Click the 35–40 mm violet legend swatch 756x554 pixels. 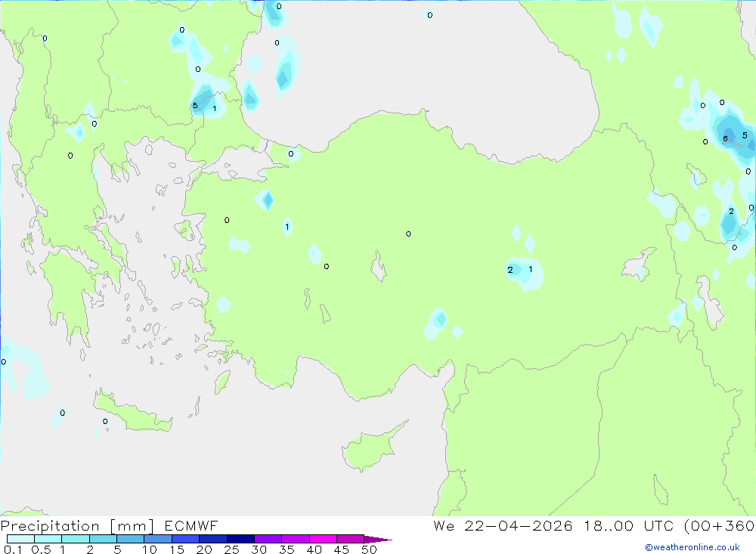pos(296,539)
